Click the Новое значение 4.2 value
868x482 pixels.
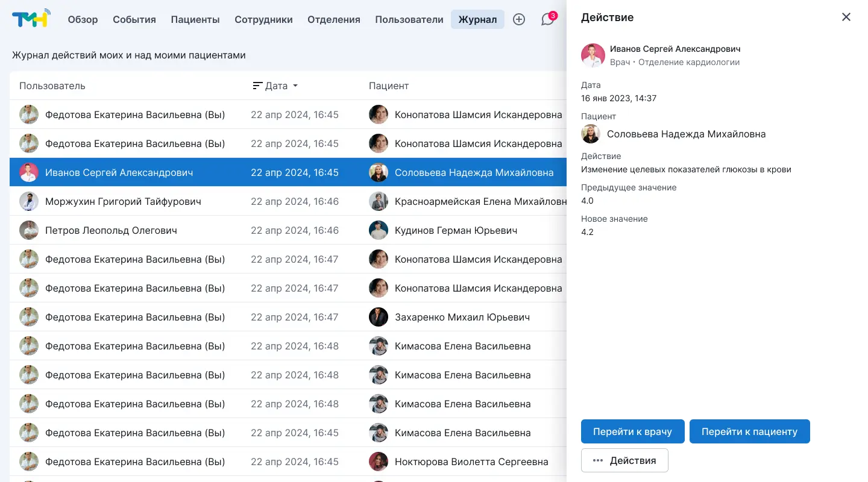pyautogui.click(x=587, y=232)
